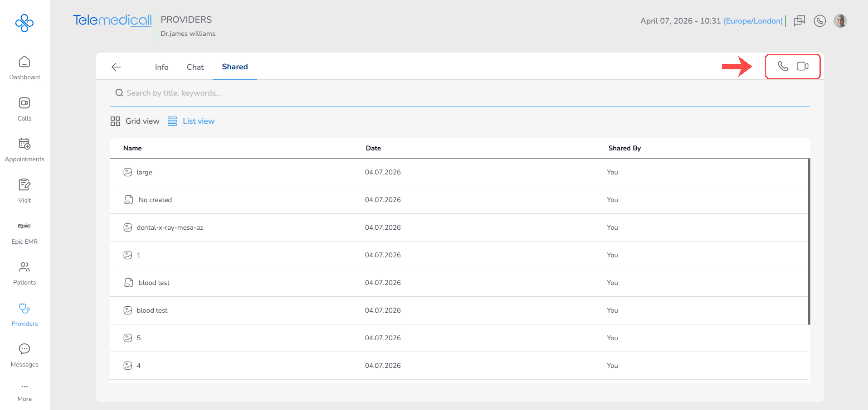
Task: Switch to the Chat tab
Action: [195, 67]
